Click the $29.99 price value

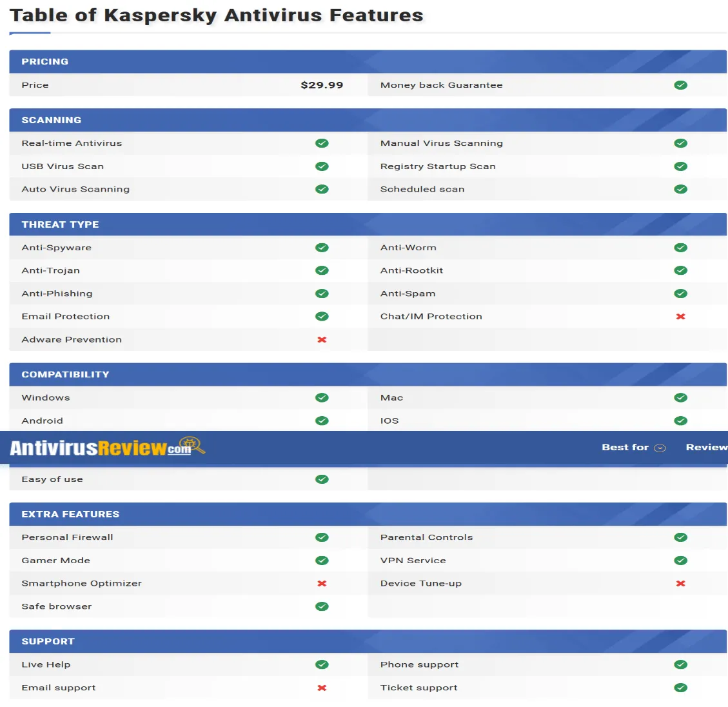tap(322, 85)
